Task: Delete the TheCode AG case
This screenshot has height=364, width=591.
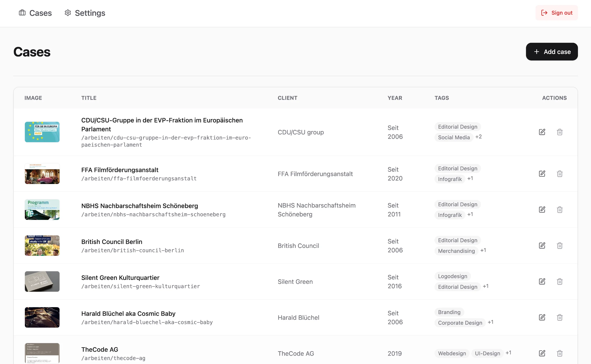Action: pos(560,353)
